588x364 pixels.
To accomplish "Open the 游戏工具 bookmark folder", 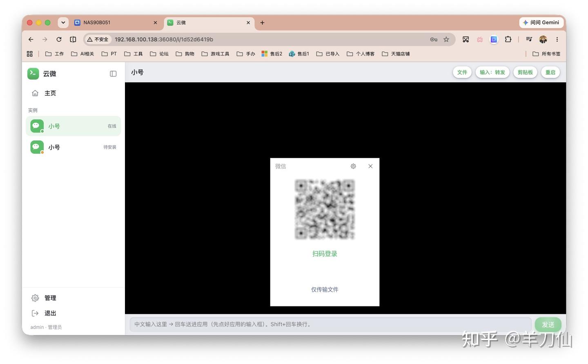I will click(215, 54).
